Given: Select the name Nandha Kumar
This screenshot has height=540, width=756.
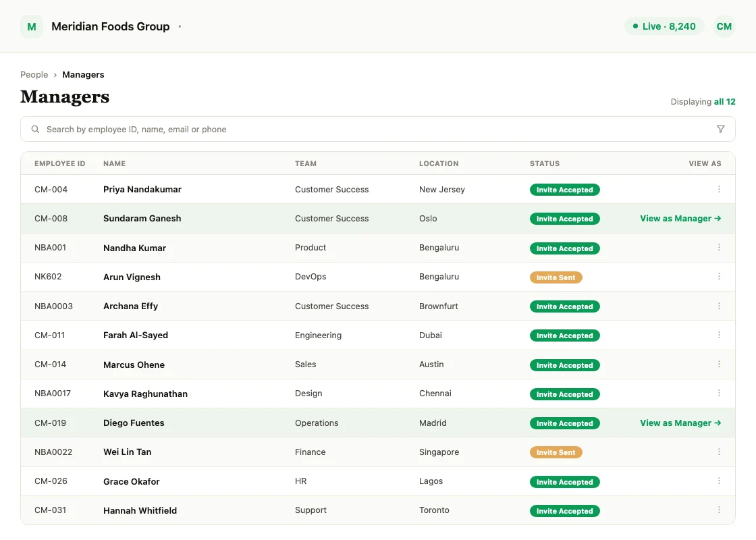Looking at the screenshot, I should [134, 248].
